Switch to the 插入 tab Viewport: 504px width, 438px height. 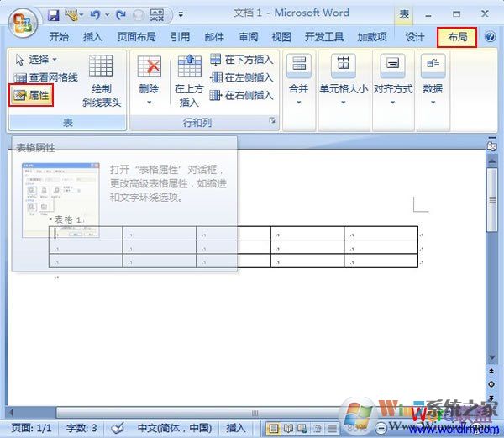[x=92, y=37]
